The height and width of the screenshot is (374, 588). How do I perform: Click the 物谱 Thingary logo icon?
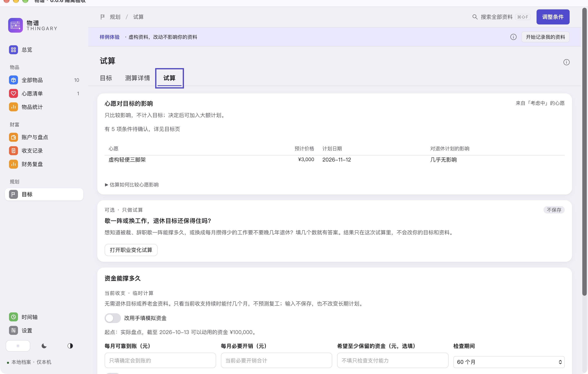tap(15, 25)
